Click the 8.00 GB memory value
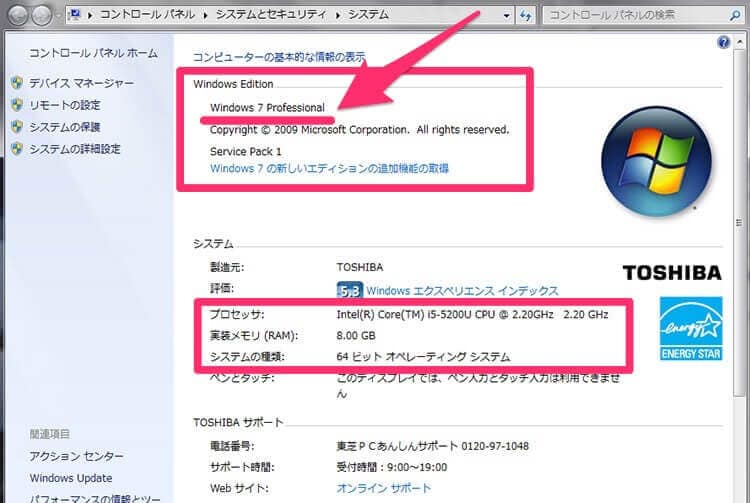Viewport: 750px width, 503px height. [356, 336]
